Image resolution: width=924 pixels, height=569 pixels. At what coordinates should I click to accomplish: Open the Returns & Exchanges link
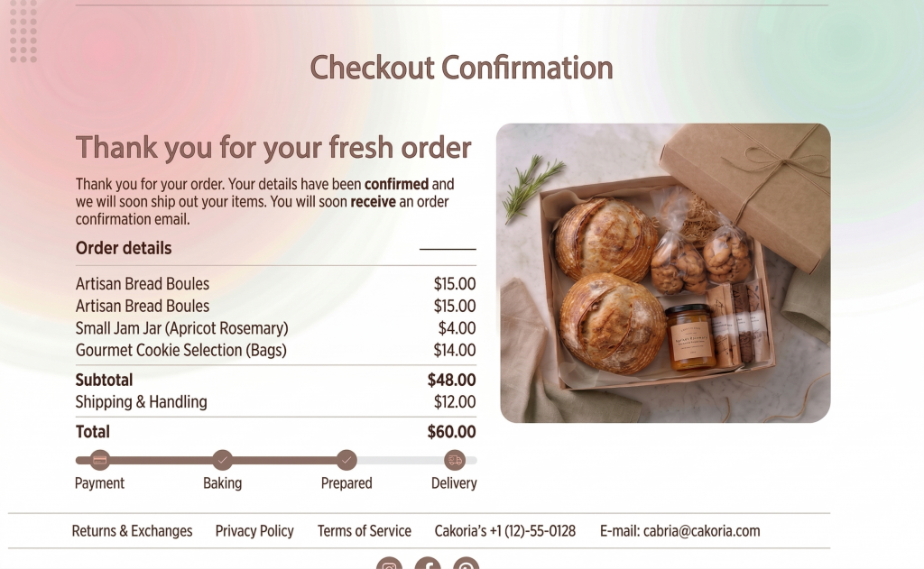coord(132,531)
